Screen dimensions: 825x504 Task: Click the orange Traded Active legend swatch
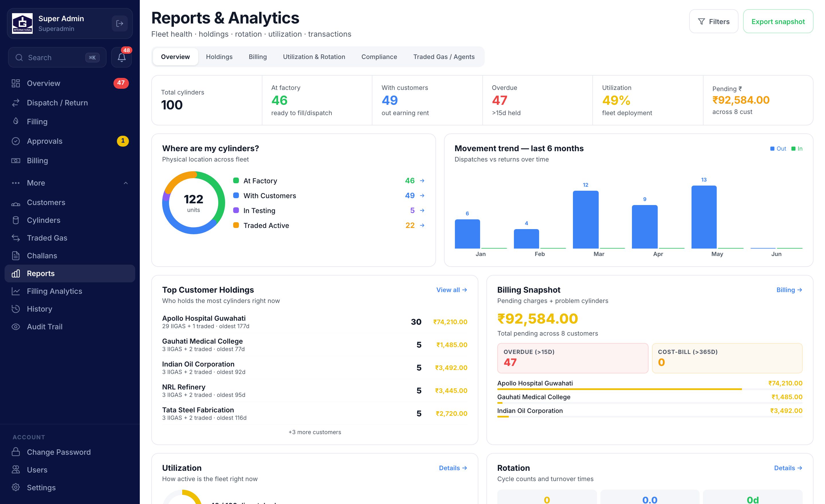[x=236, y=226]
